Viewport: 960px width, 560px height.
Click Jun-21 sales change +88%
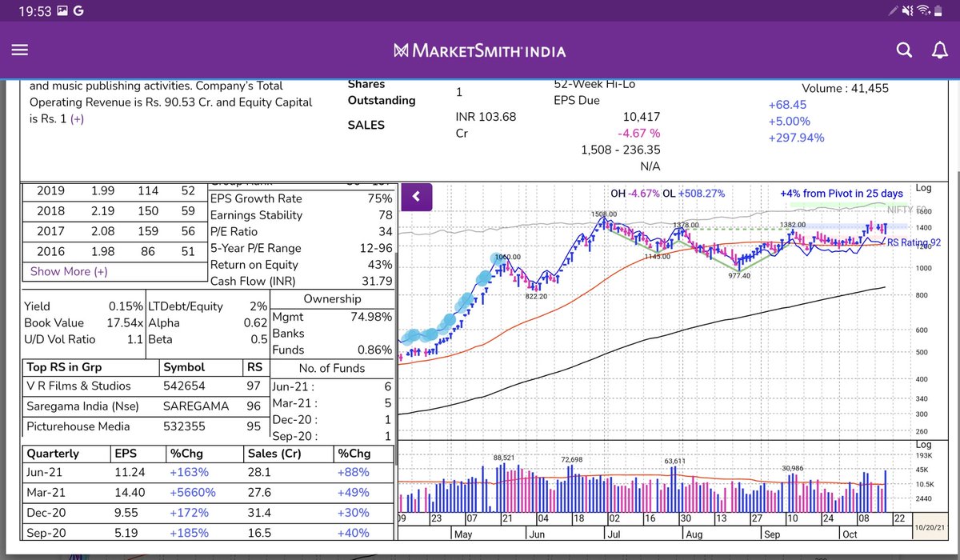(x=353, y=473)
